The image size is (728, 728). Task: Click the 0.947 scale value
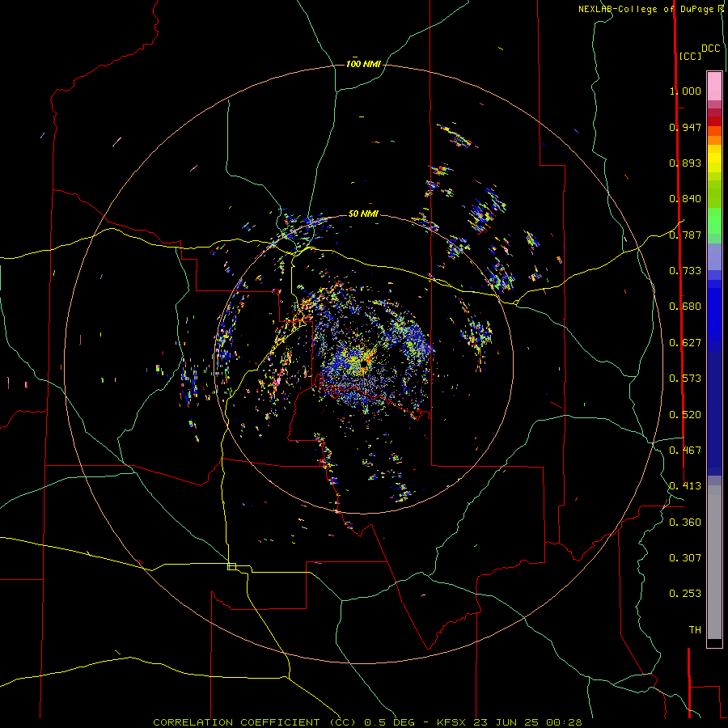685,127
